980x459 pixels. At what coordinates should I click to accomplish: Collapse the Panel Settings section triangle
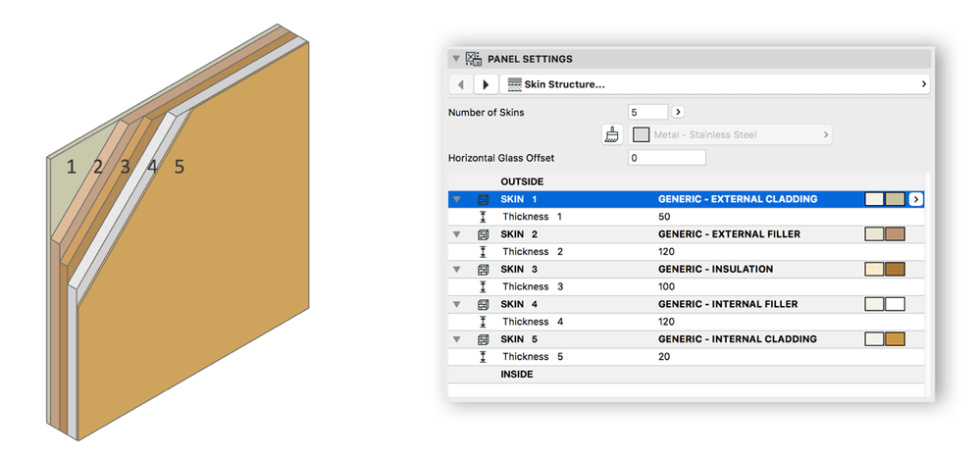click(x=455, y=59)
